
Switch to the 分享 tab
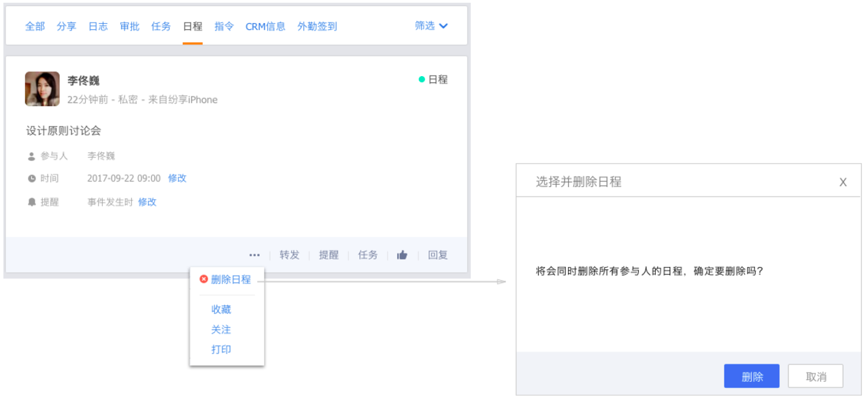click(66, 27)
